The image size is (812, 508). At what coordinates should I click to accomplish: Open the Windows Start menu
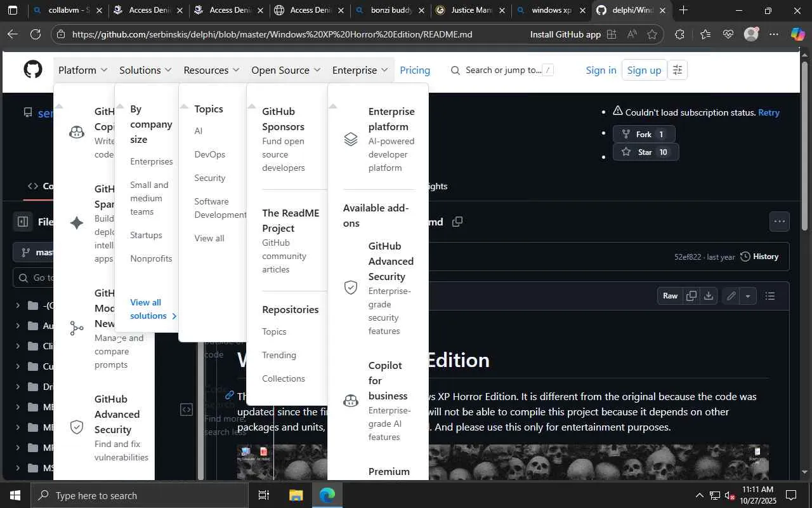click(x=15, y=495)
